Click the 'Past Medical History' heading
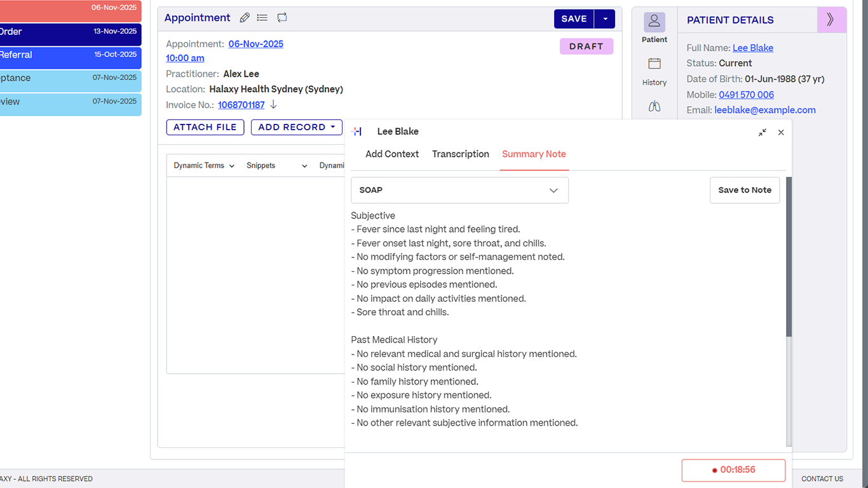 pos(394,340)
